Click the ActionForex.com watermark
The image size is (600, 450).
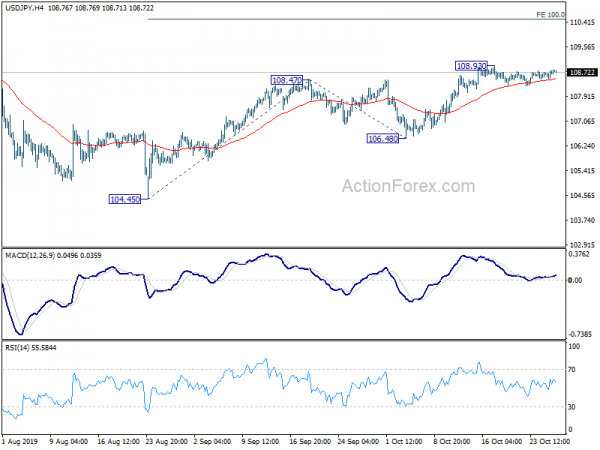[408, 185]
